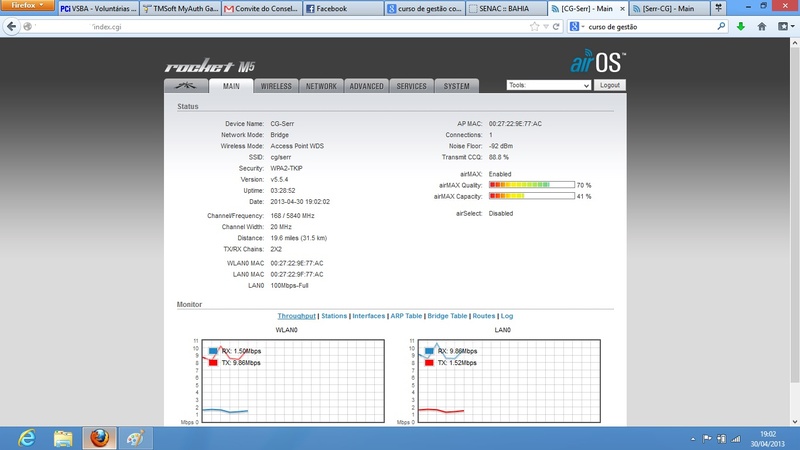Click the Firefox taskbar icon
This screenshot has width=800, height=450.
(x=99, y=438)
